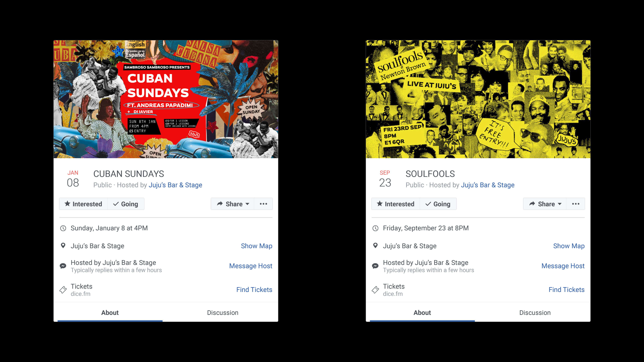Click clock icon beside Friday, September 23
Screen dimensions: 644x362
(375, 228)
